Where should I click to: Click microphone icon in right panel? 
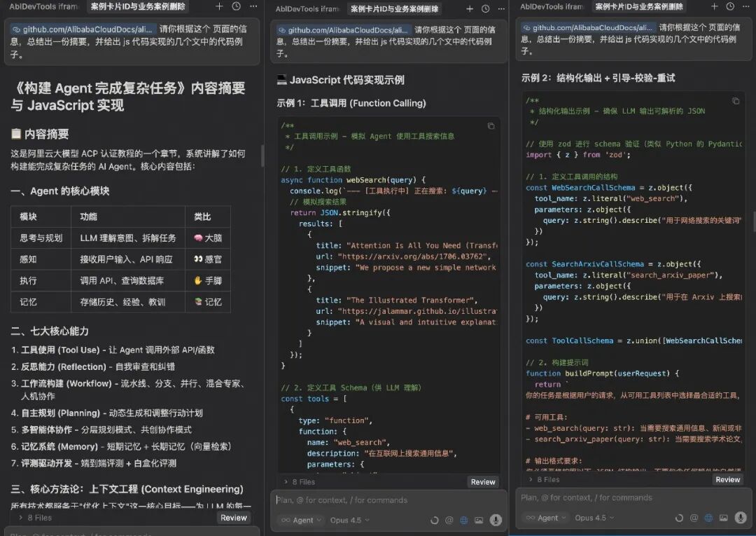click(x=740, y=517)
